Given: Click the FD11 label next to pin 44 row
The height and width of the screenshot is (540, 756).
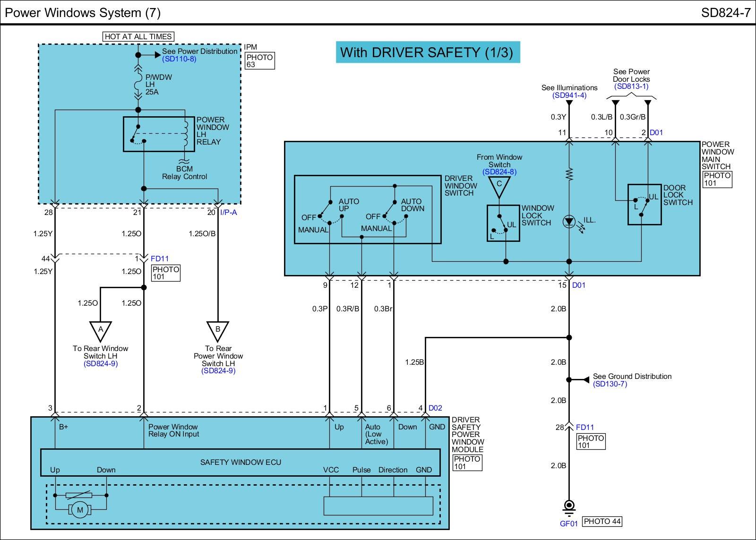Looking at the screenshot, I should pos(160,259).
